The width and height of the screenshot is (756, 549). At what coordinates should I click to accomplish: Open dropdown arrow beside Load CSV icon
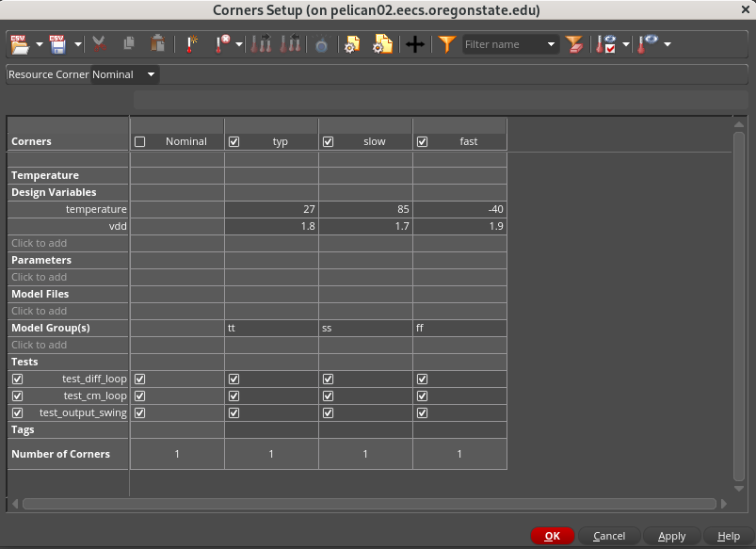pyautogui.click(x=39, y=44)
